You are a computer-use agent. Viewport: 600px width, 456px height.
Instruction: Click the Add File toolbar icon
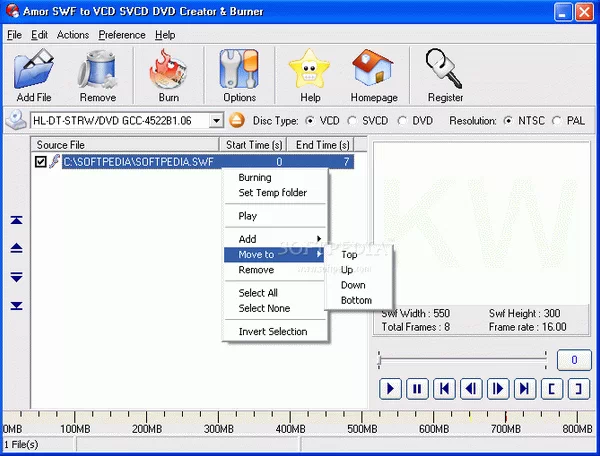tap(34, 69)
